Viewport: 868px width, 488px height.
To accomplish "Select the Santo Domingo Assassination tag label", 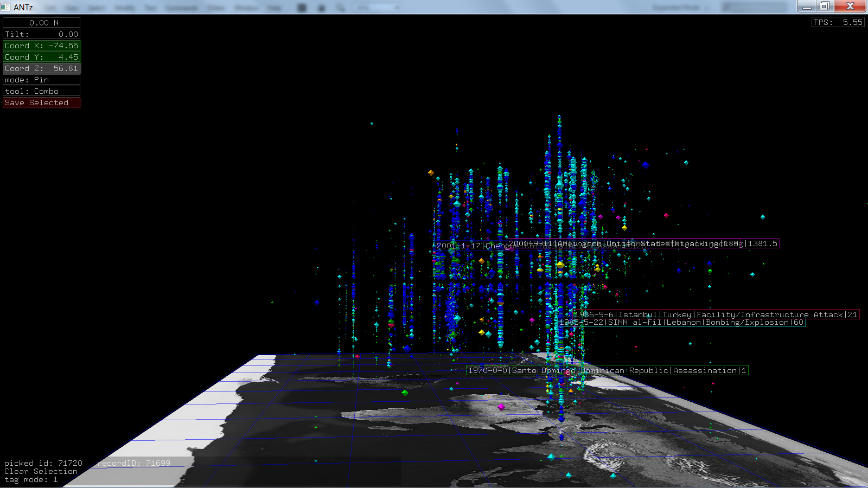I will (x=607, y=370).
